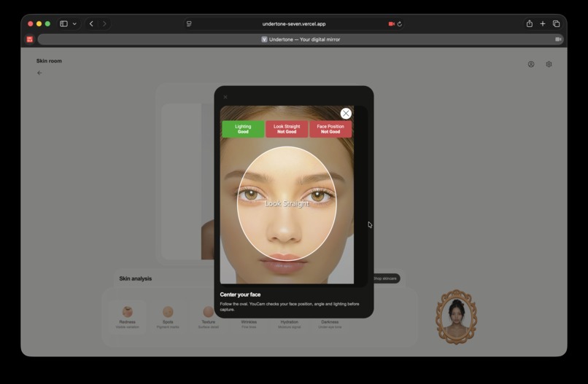Image resolution: width=588 pixels, height=384 pixels.
Task: Select the Hydration analysis item
Action: 290,324
